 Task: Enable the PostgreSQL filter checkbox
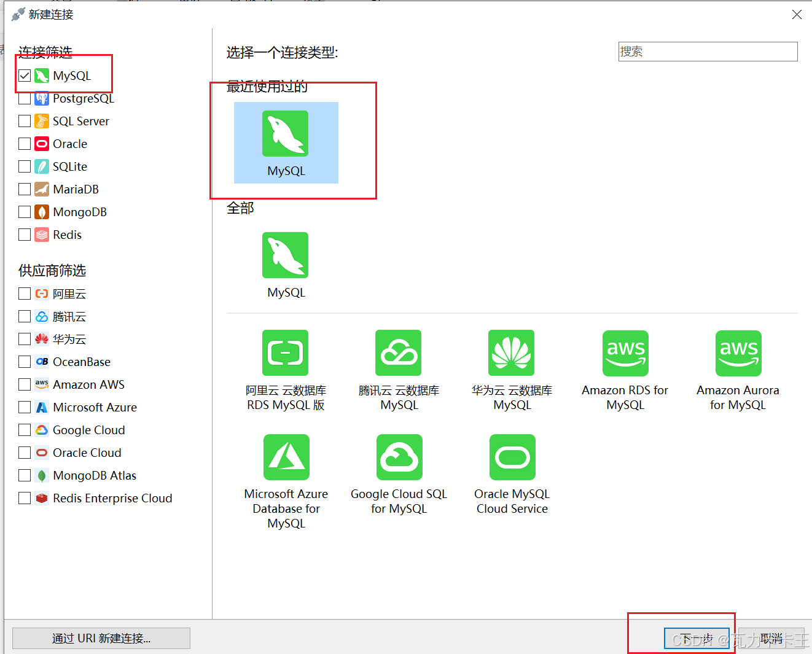25,98
